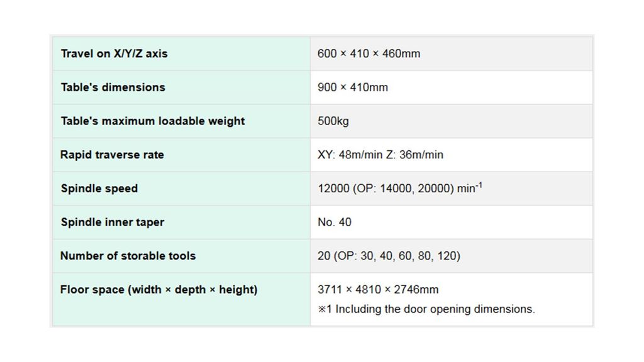Click 'Table's maximum loadable weight' label
This screenshot has width=644, height=362.
152,121
